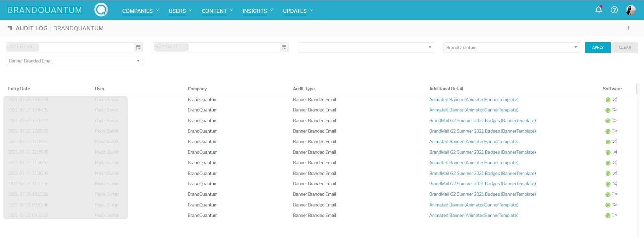The height and width of the screenshot is (237, 644).
Task: Click the round BrandQuantum Q logo
Action: click(x=101, y=10)
